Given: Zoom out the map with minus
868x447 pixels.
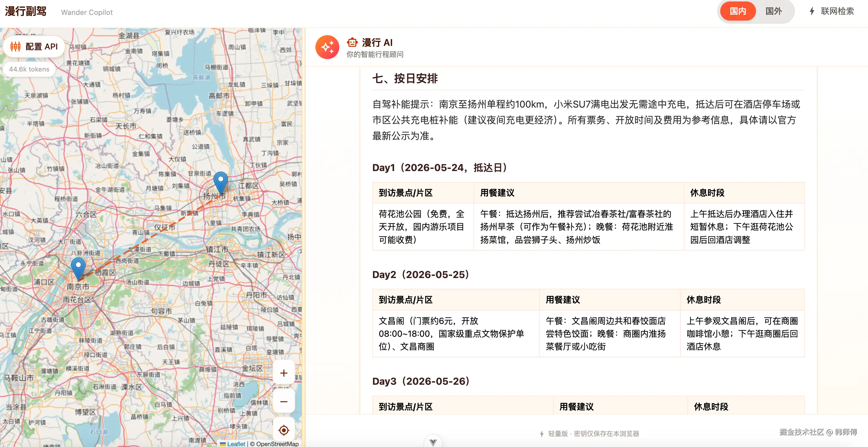Looking at the screenshot, I should [284, 401].
